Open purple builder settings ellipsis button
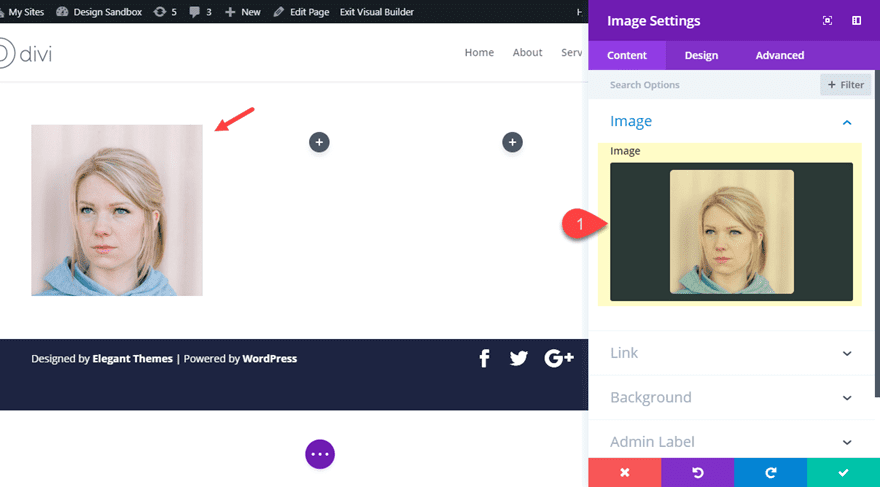The width and height of the screenshot is (880, 487). pyautogui.click(x=320, y=454)
